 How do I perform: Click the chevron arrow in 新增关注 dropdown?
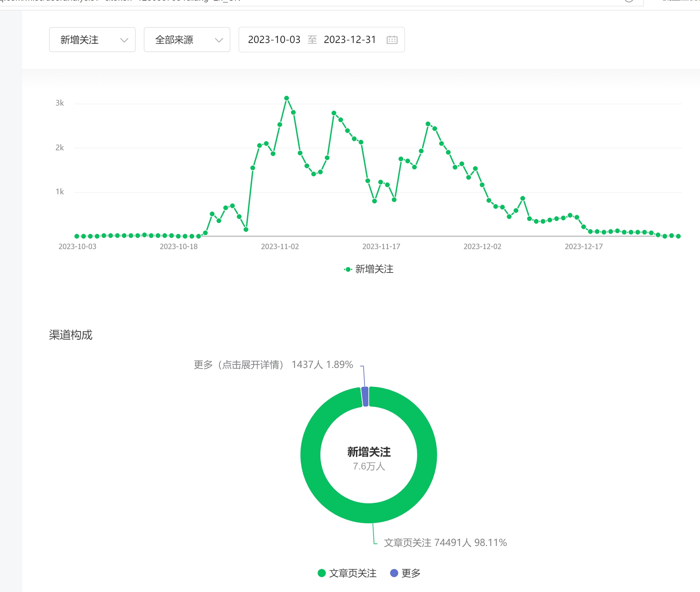coord(124,40)
